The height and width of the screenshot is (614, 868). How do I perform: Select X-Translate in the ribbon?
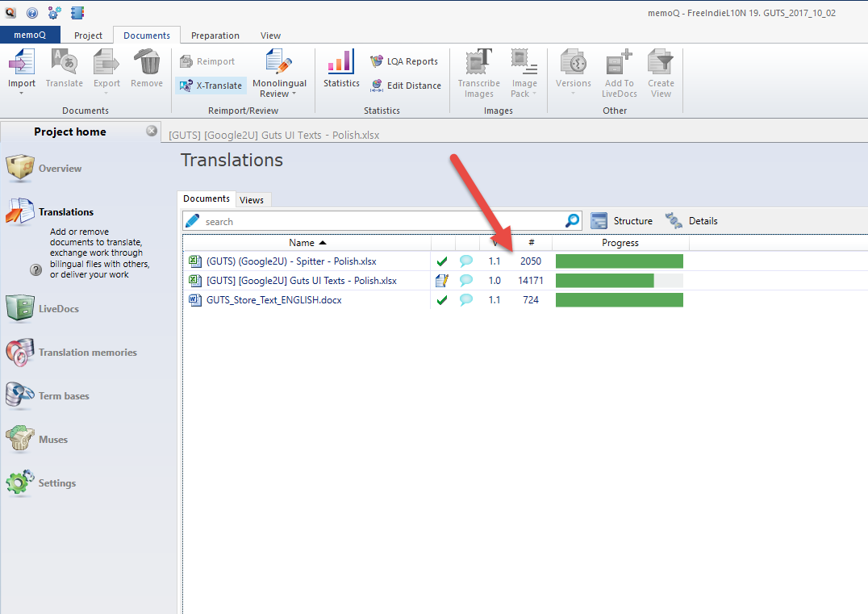[211, 86]
